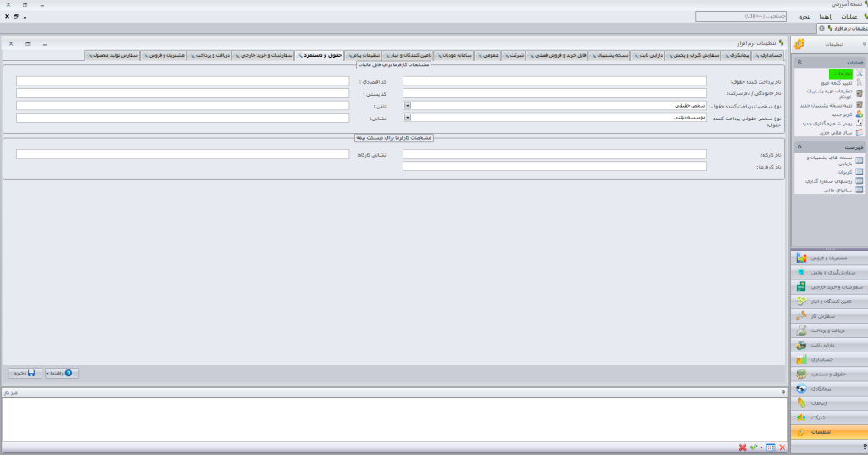Image resolution: width=868 pixels, height=455 pixels.
Task: Click the red X icon in workspace toolbar
Action: click(x=743, y=447)
